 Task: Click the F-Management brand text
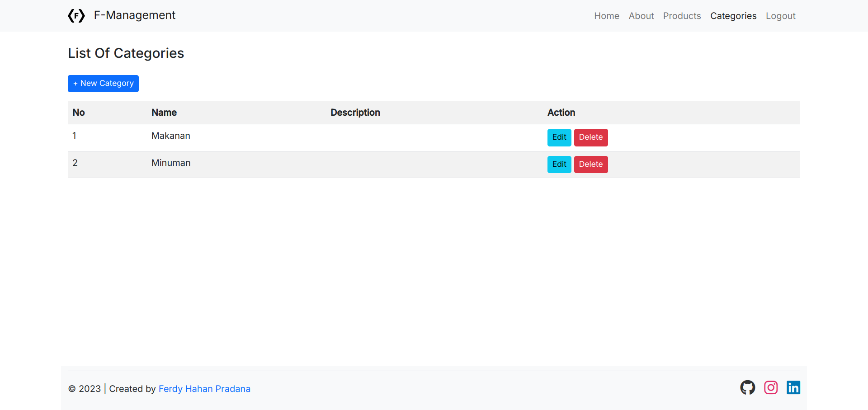[134, 15]
